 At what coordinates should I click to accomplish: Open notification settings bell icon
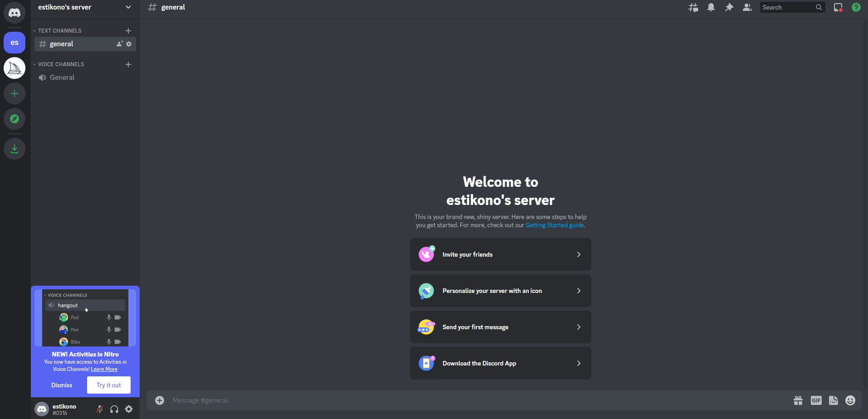coord(711,7)
